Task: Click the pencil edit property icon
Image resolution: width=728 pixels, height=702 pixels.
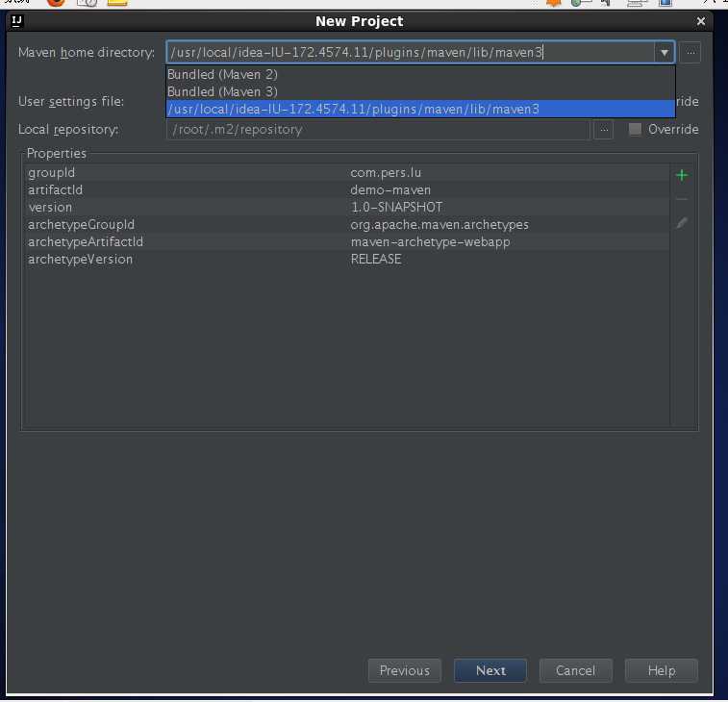Action: point(682,223)
